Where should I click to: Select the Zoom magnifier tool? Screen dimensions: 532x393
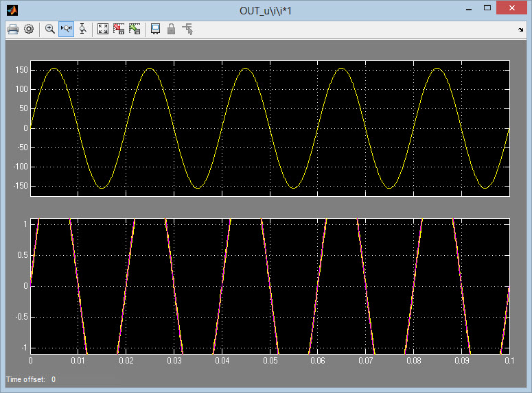point(50,29)
